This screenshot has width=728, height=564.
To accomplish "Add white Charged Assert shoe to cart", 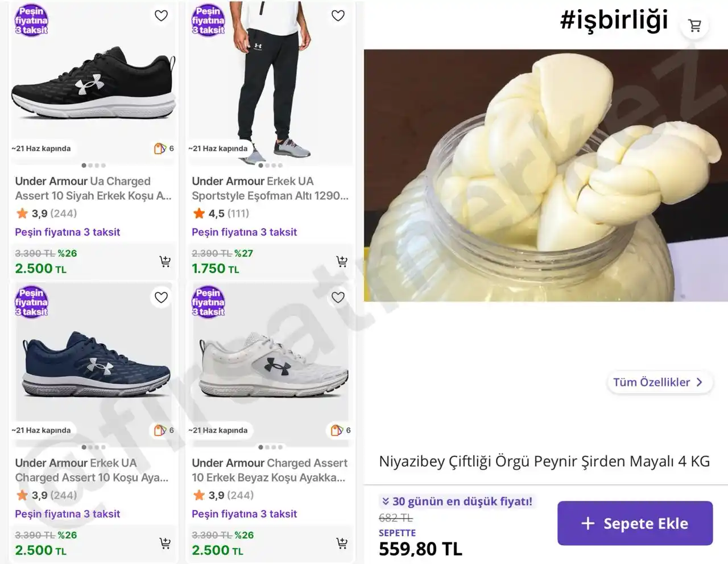I will tap(342, 544).
